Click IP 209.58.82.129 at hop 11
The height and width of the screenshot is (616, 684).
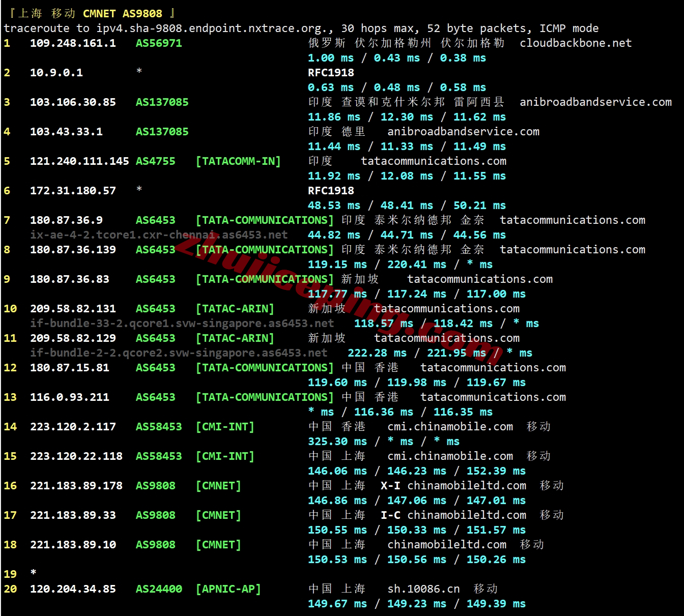click(73, 338)
